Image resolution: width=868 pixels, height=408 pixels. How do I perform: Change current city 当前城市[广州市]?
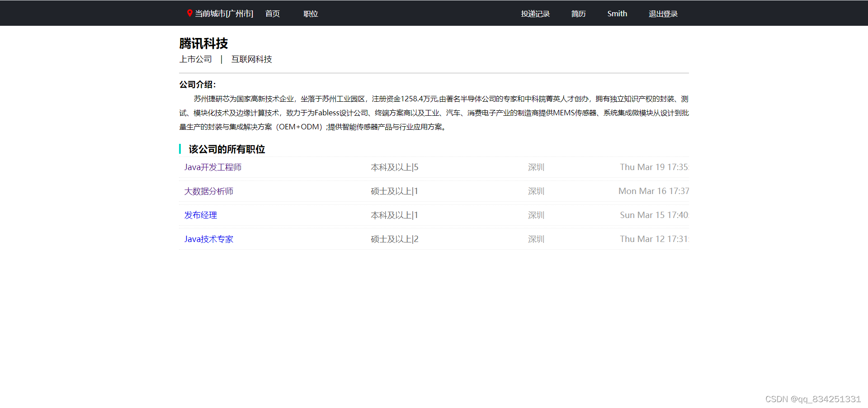[x=224, y=14]
